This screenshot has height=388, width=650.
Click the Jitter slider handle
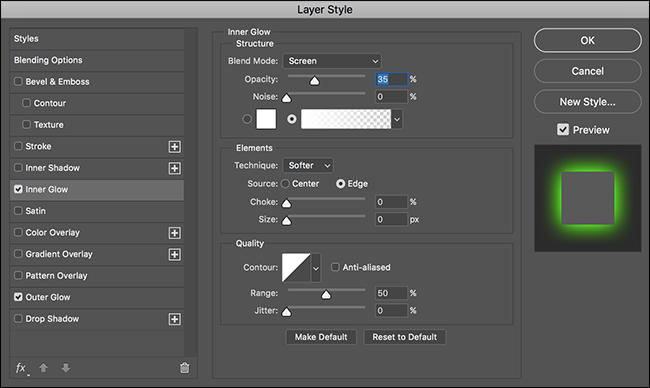tap(286, 312)
